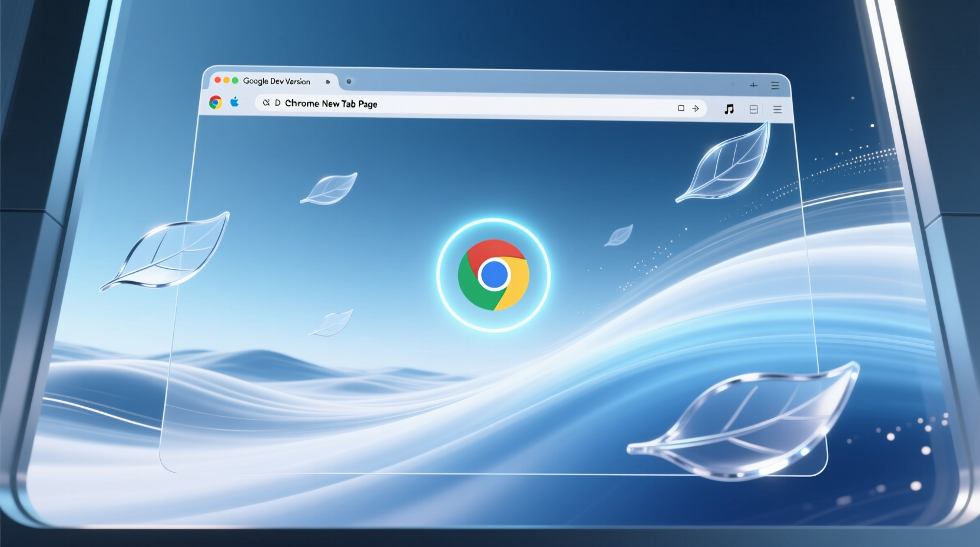
Task: Open the hamburger menu in the toolbar
Action: coord(777,110)
